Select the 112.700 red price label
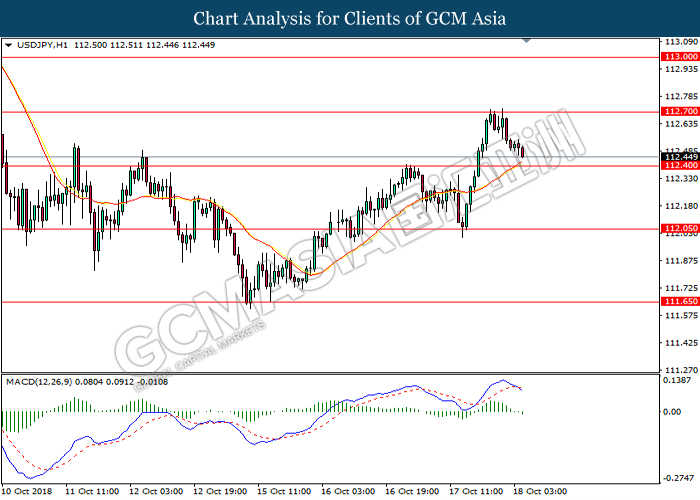 click(680, 111)
